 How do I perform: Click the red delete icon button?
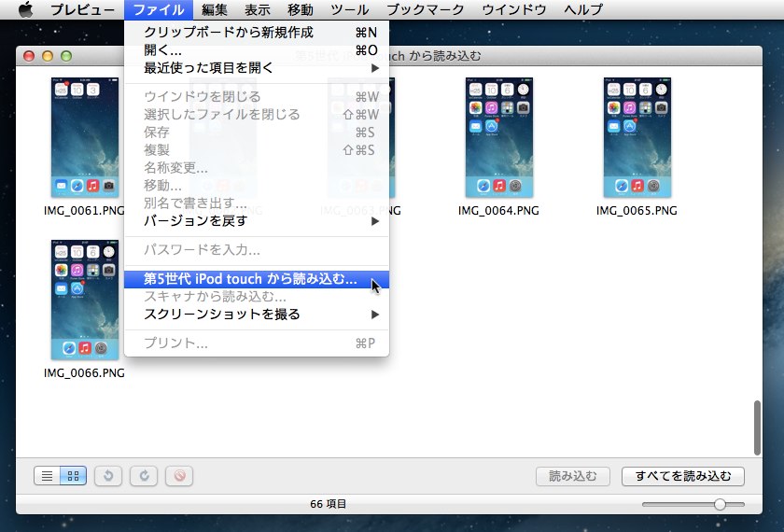[x=179, y=475]
